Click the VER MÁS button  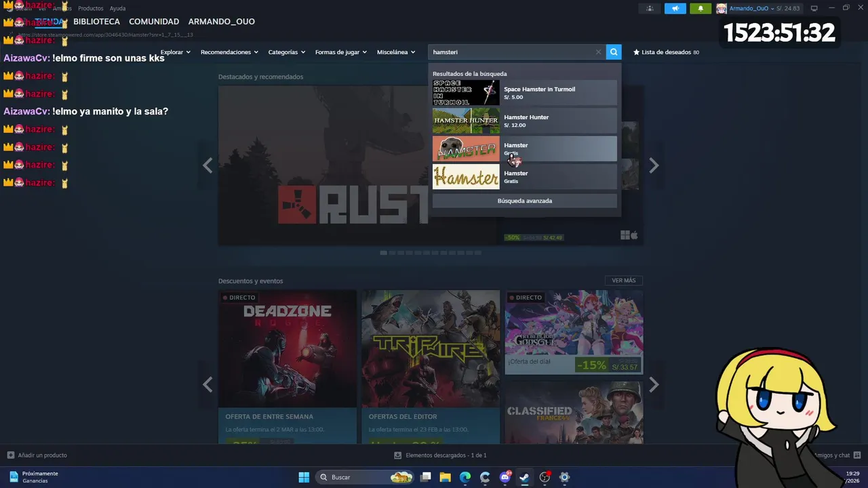click(x=624, y=281)
